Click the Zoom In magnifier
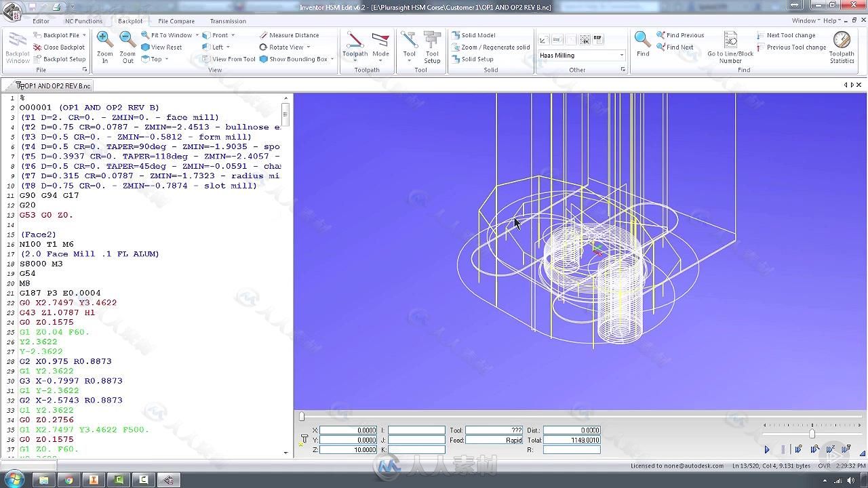Image resolution: width=868 pixels, height=488 pixels. click(104, 47)
